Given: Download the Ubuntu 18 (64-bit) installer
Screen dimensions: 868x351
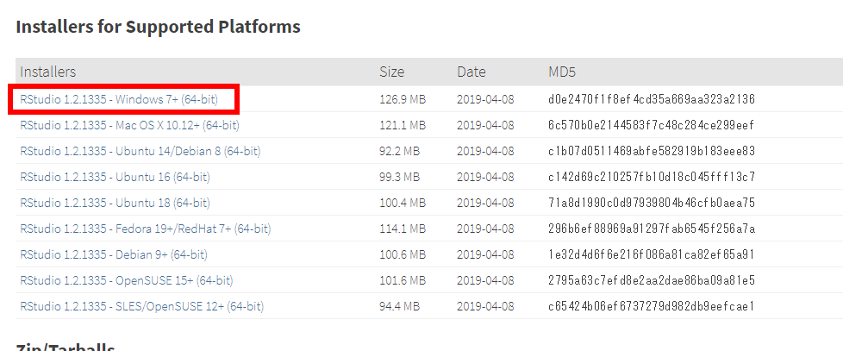Looking at the screenshot, I should tap(116, 203).
